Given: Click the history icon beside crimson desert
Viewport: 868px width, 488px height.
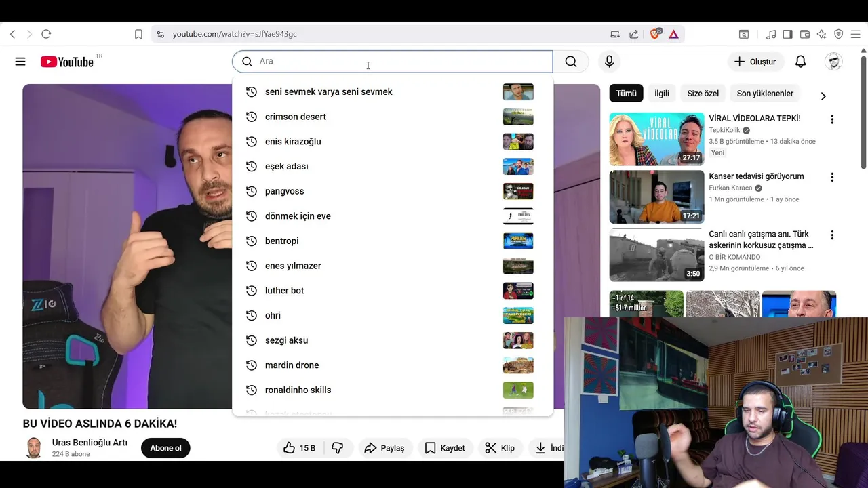Looking at the screenshot, I should (251, 117).
